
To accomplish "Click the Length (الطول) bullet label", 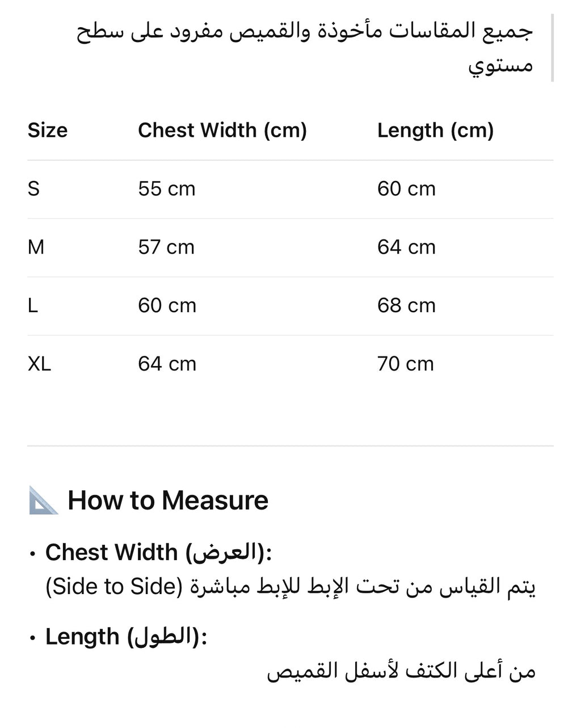I will click(127, 637).
